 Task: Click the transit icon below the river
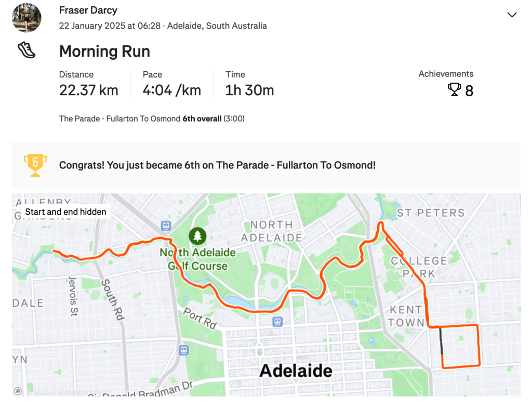click(x=278, y=322)
